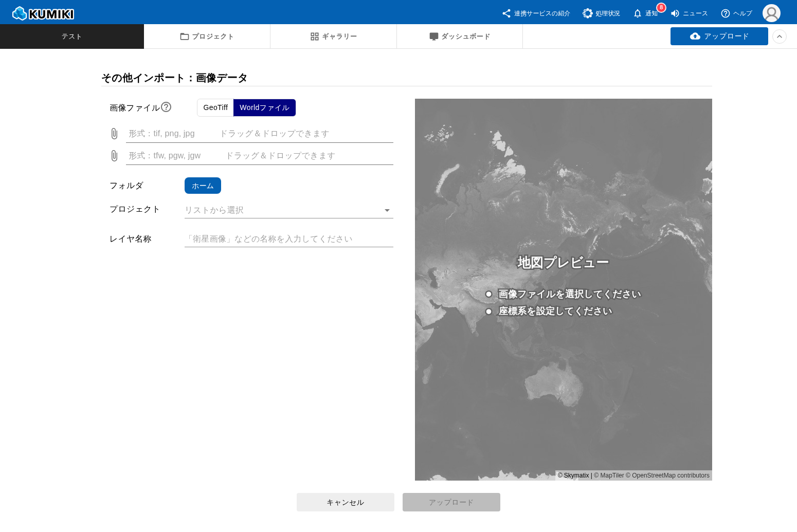Expand the project selection dropdown
This screenshot has width=797, height=532.
(387, 210)
